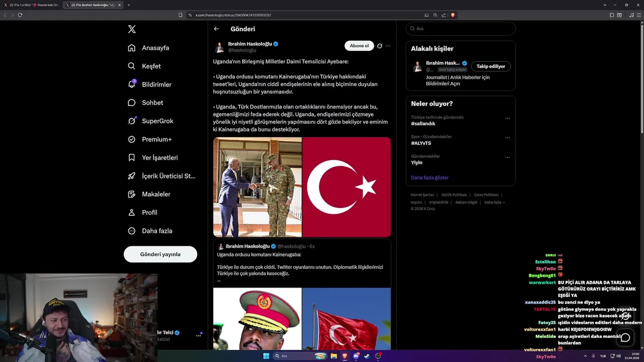Open Reklam bilgisi footer link

[466, 202]
